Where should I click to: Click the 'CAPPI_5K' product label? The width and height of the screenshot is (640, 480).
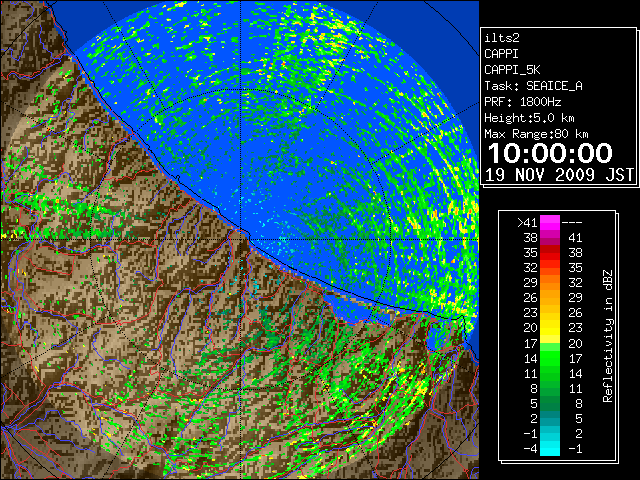pos(512,70)
